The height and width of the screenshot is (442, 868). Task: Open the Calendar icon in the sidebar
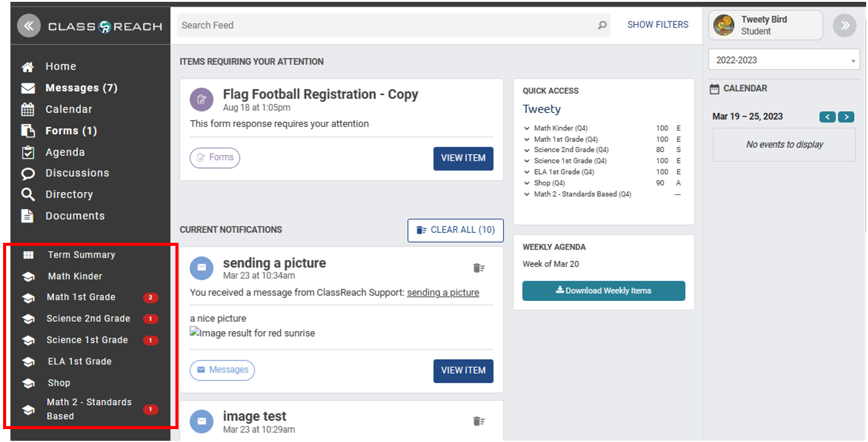tap(28, 109)
